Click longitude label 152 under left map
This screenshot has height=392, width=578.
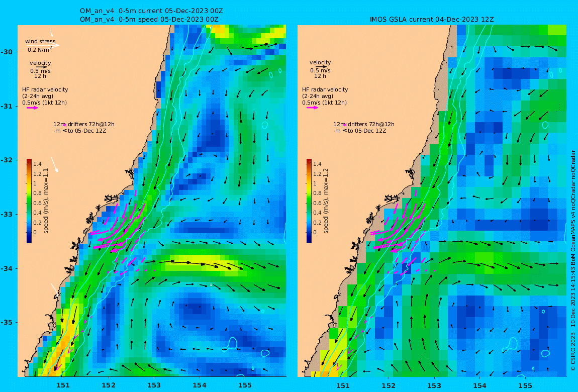tap(109, 385)
